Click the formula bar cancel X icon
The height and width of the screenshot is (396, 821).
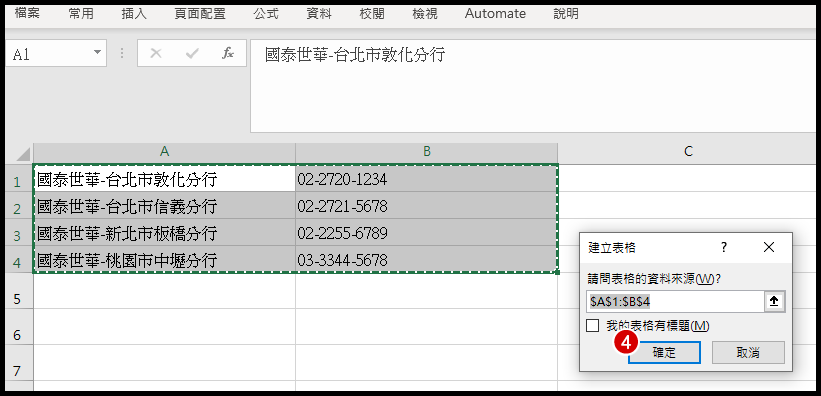click(156, 53)
